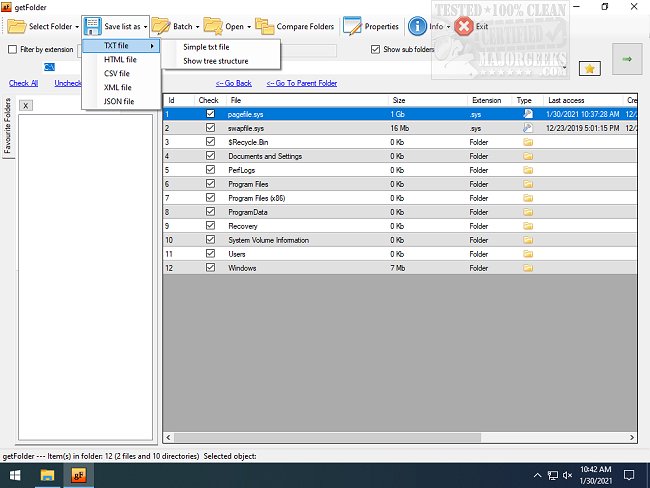The width and height of the screenshot is (650, 488).
Task: Select the TXT file menu item
Action: tap(121, 46)
